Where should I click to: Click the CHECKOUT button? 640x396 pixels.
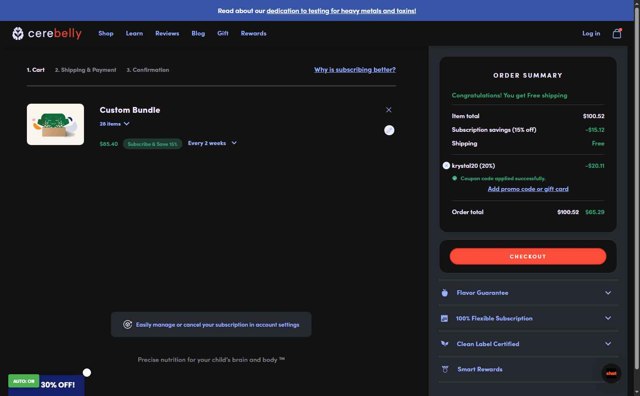[x=528, y=256]
